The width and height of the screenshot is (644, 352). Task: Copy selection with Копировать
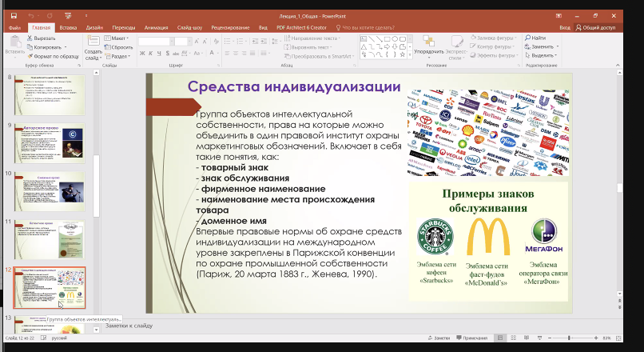45,47
